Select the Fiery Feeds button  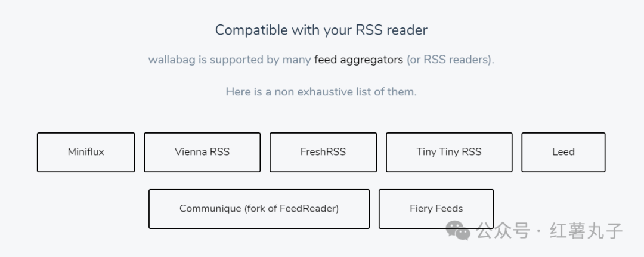pos(436,209)
